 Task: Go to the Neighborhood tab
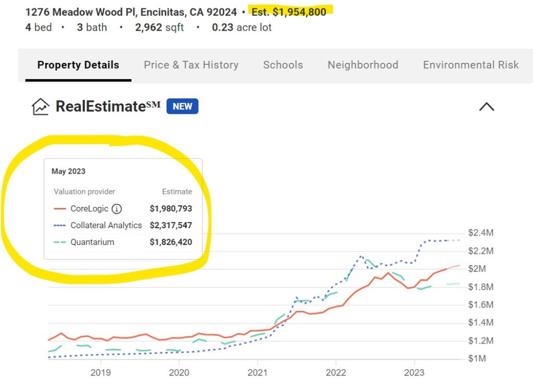click(x=363, y=65)
